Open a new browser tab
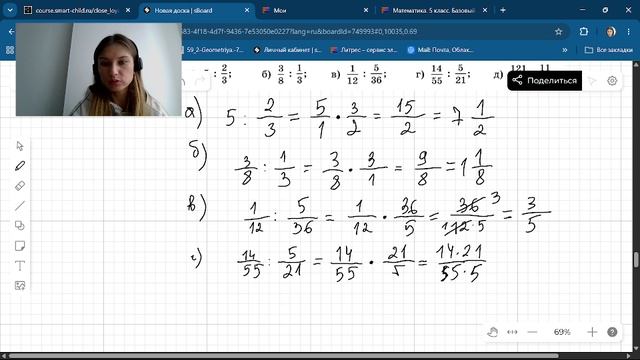Image resolution: width=640 pixels, height=360 pixels. coord(503,10)
